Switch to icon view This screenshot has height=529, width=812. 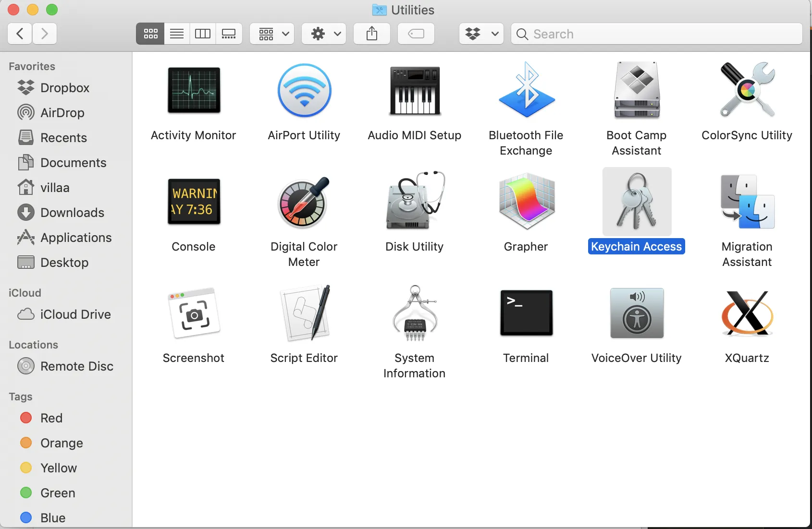[x=150, y=34]
